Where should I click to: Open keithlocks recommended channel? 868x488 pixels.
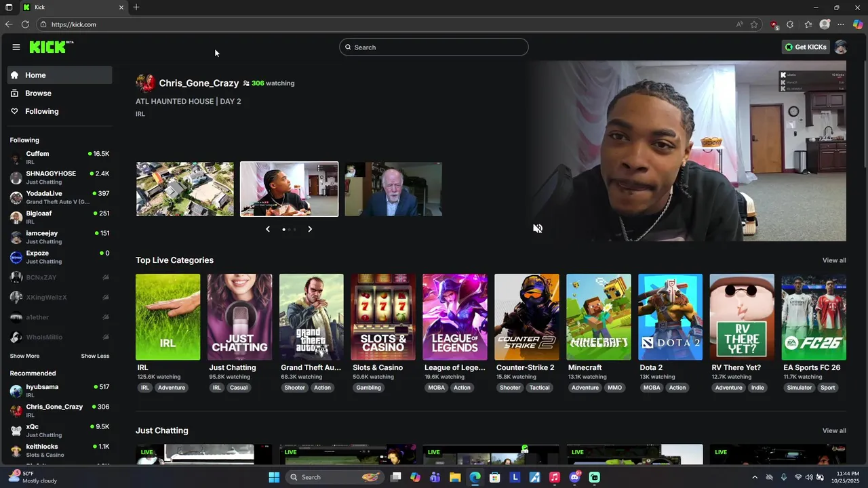tap(60, 451)
